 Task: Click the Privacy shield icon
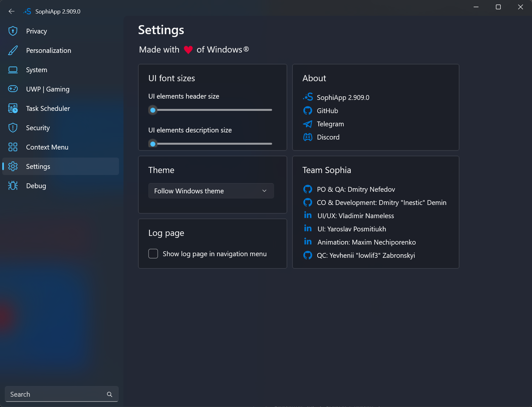pos(13,31)
